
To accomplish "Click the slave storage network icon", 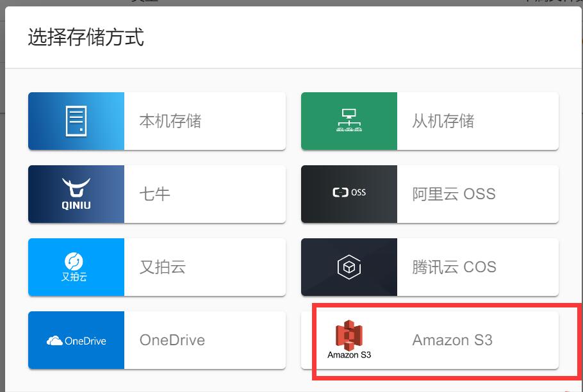I will tap(349, 121).
